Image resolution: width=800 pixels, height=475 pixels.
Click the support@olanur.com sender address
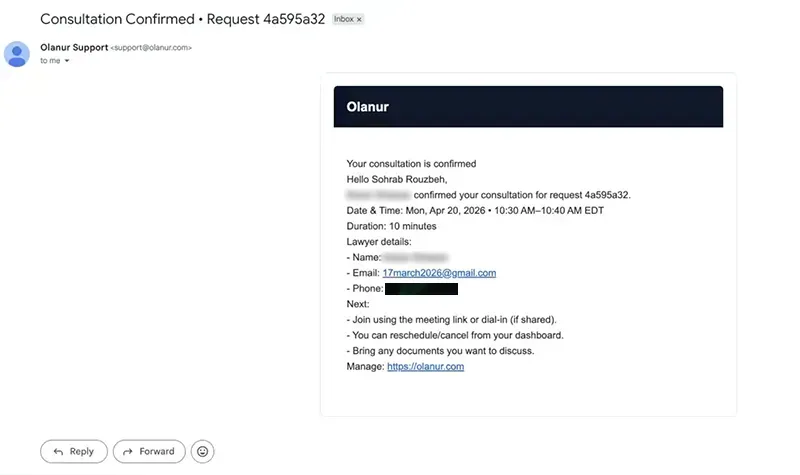point(152,47)
